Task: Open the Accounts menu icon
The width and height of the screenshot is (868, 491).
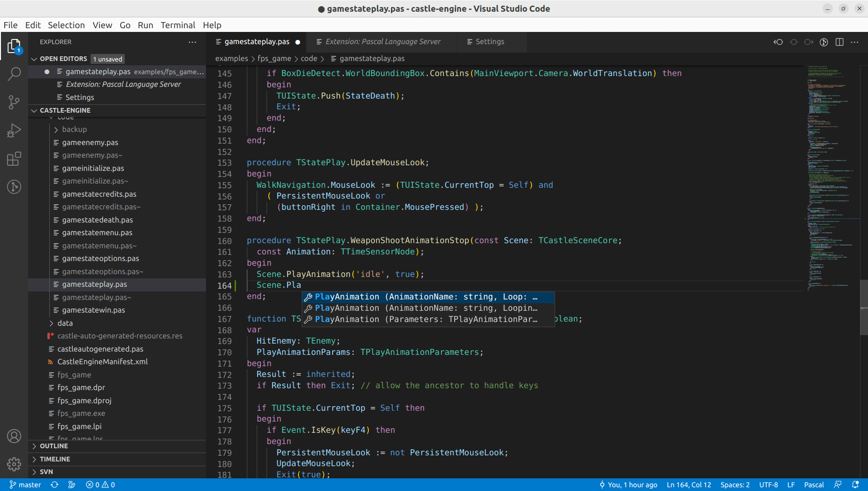Action: coord(14,436)
